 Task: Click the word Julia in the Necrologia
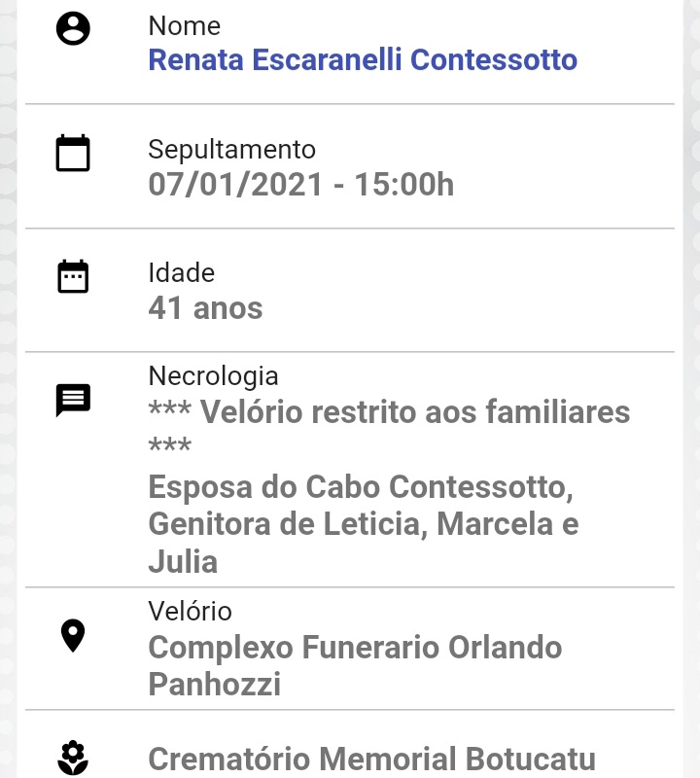coord(183,562)
